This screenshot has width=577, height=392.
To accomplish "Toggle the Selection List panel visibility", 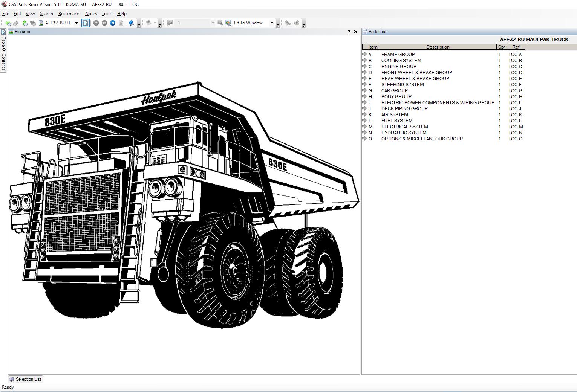I will [25, 379].
